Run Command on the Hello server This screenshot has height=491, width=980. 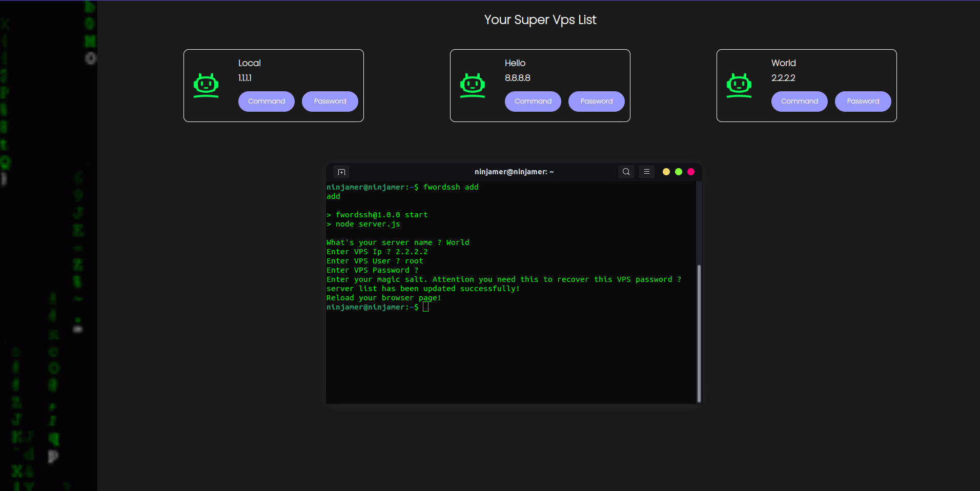pos(533,101)
